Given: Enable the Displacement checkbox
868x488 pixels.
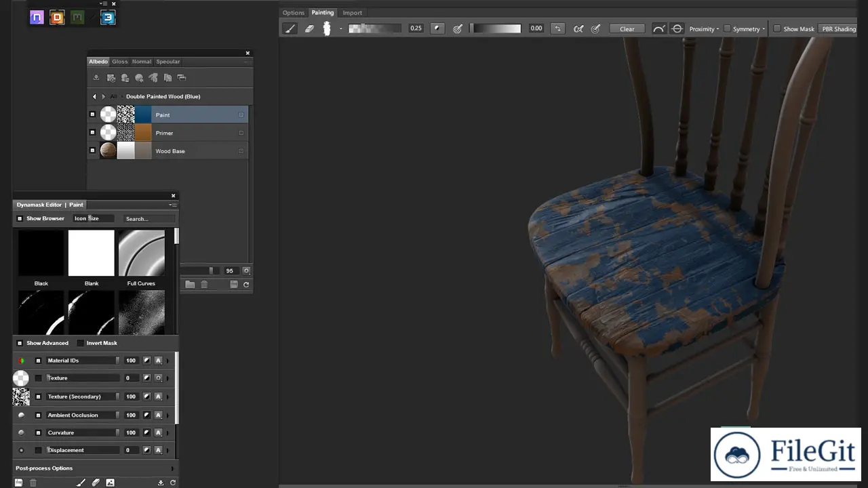Looking at the screenshot, I should (x=38, y=450).
